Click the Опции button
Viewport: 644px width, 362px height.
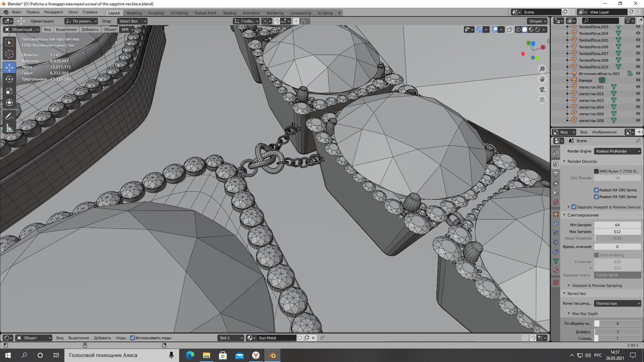(537, 21)
